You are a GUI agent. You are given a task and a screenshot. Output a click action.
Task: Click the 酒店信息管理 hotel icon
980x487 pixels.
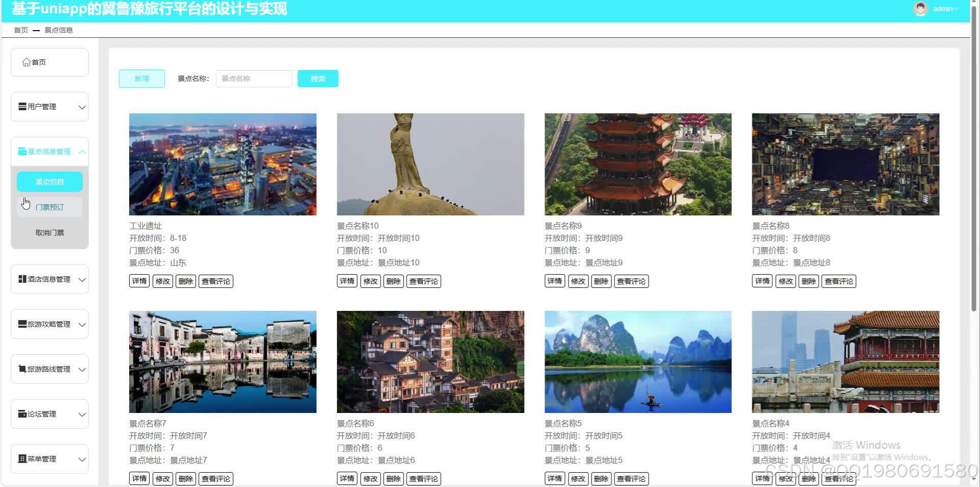point(21,279)
